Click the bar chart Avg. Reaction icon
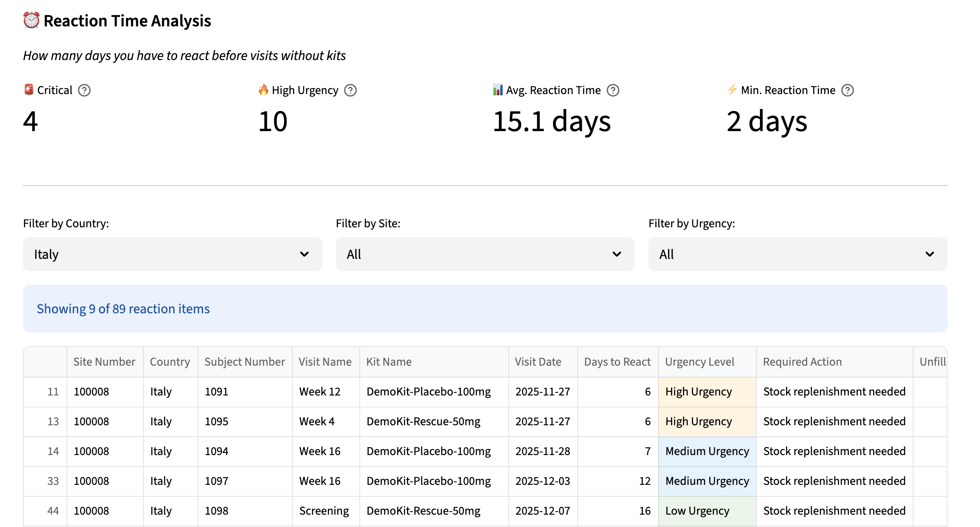 pyautogui.click(x=498, y=90)
